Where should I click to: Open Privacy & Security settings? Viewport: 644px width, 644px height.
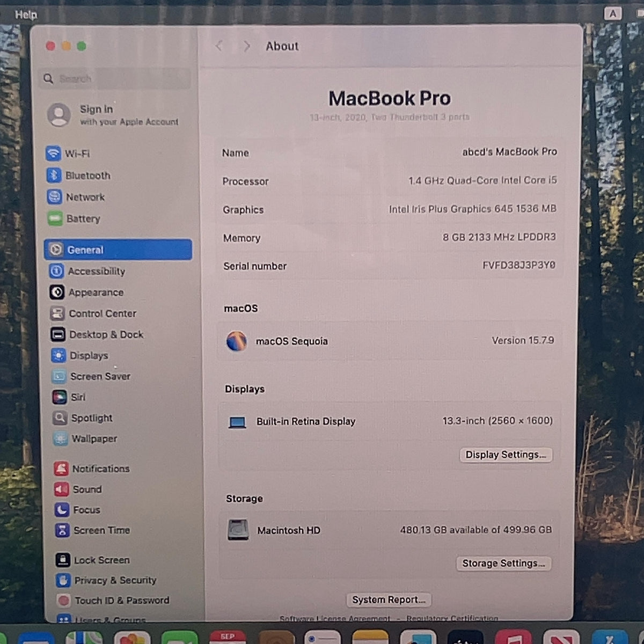(x=106, y=580)
